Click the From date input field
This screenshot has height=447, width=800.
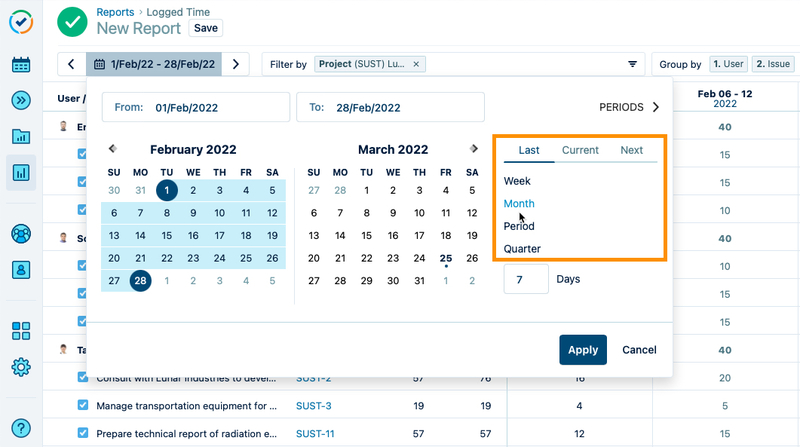tap(195, 107)
